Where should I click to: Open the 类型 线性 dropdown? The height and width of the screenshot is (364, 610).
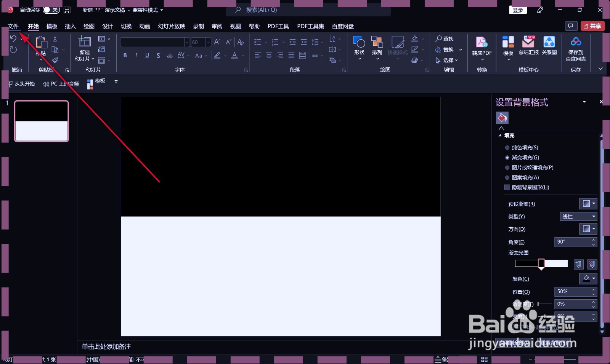(578, 216)
